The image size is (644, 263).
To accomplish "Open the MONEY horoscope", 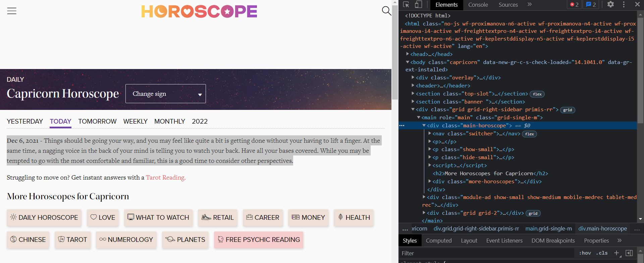I will [309, 217].
